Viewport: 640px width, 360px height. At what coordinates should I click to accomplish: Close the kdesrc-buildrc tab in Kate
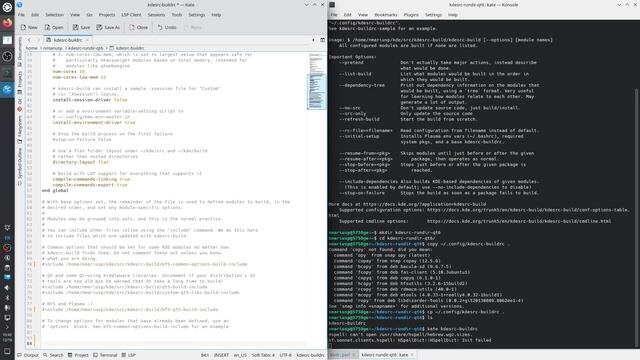87,40
